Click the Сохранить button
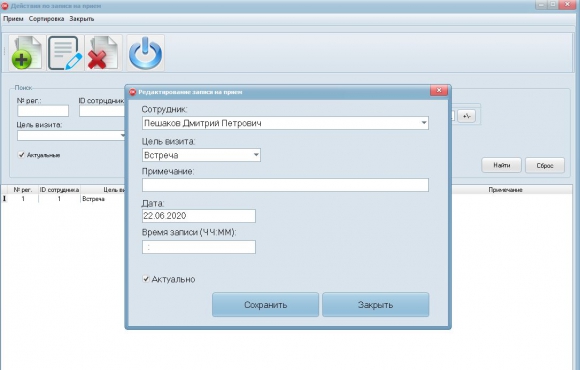Image resolution: width=580 pixels, height=370 pixels. coord(265,305)
